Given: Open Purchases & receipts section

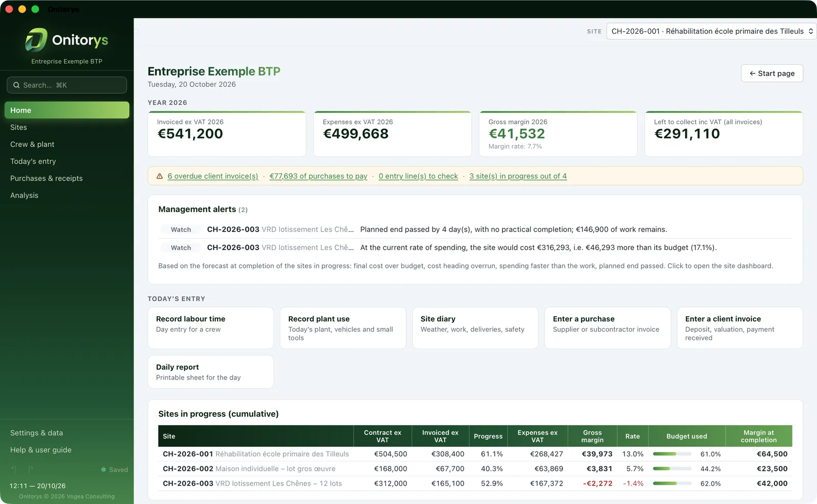Looking at the screenshot, I should tap(67, 179).
